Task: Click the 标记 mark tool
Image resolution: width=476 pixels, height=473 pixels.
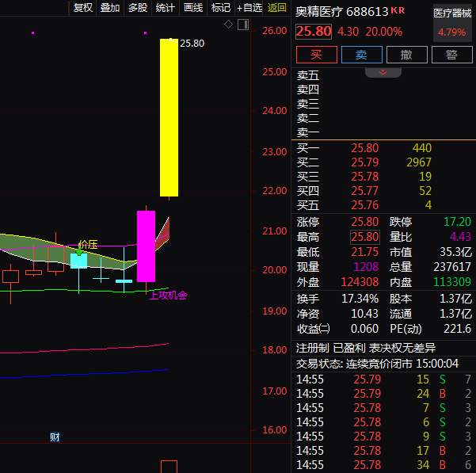Action: (221, 8)
